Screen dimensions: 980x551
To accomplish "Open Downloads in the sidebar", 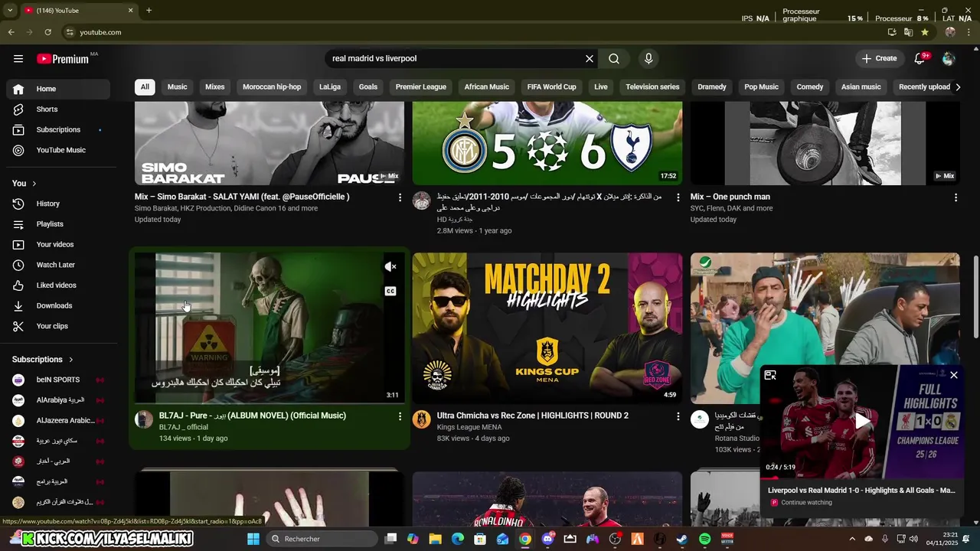I will (58, 306).
